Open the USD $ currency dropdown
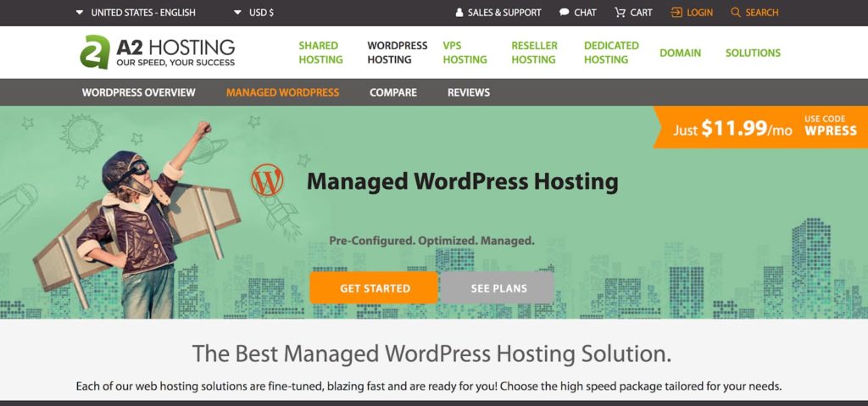868x406 pixels. (253, 12)
